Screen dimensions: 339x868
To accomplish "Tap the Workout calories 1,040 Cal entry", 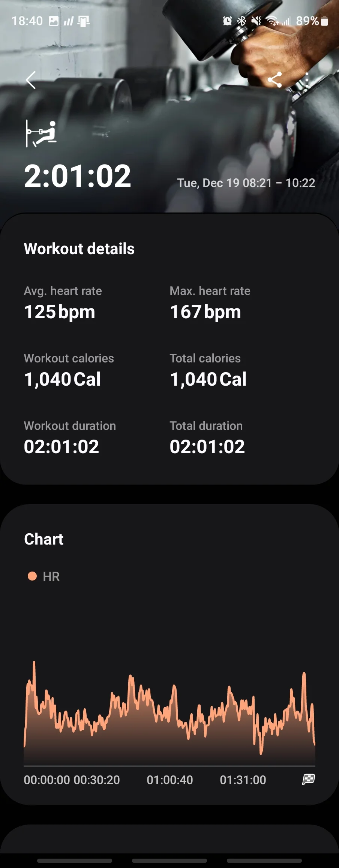I will [x=69, y=370].
